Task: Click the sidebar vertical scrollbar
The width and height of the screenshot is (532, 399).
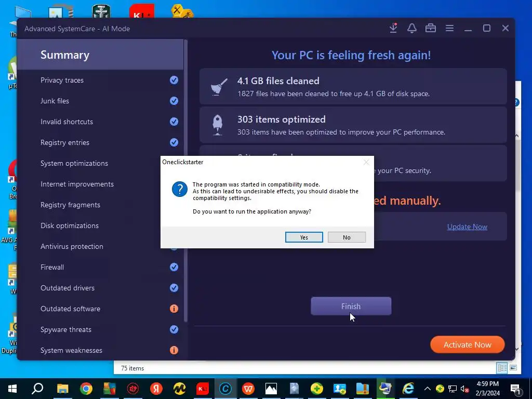Action: coord(185,180)
